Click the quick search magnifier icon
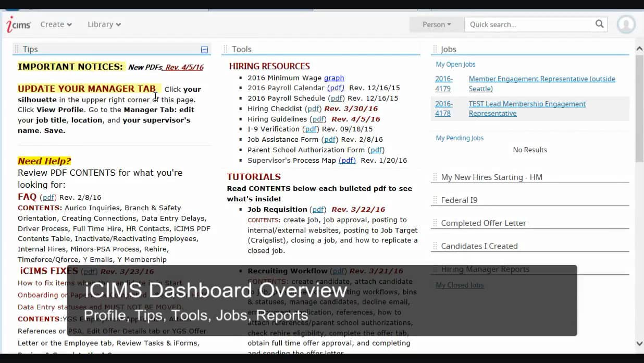This screenshot has width=644, height=363. tap(599, 24)
